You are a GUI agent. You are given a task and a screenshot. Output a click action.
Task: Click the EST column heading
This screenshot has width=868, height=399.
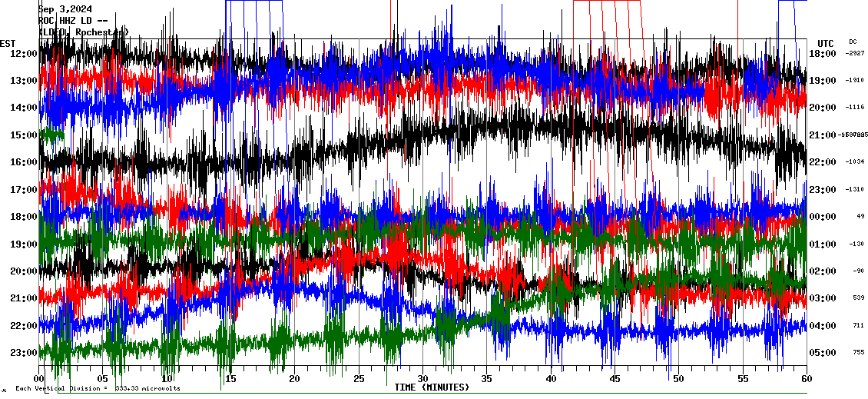[x=8, y=43]
